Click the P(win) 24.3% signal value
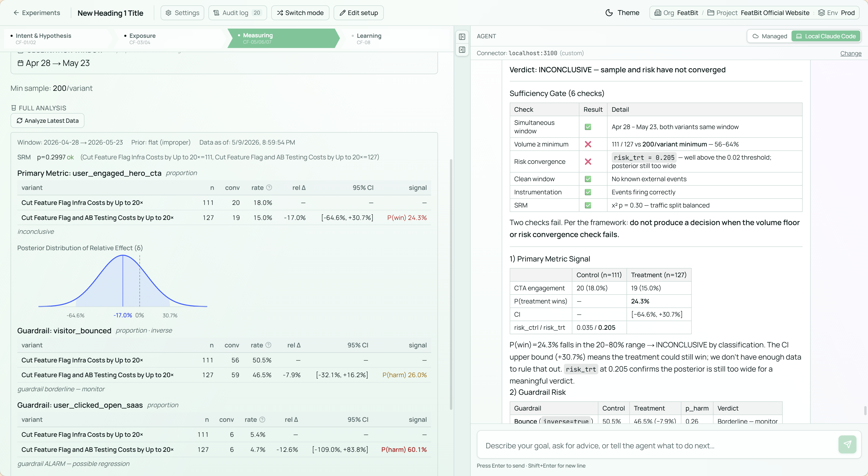 (x=407, y=218)
